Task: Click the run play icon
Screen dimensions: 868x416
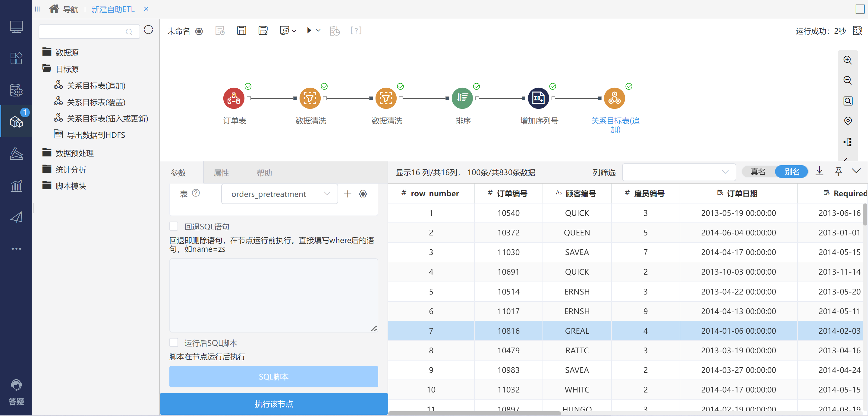Action: pos(309,30)
